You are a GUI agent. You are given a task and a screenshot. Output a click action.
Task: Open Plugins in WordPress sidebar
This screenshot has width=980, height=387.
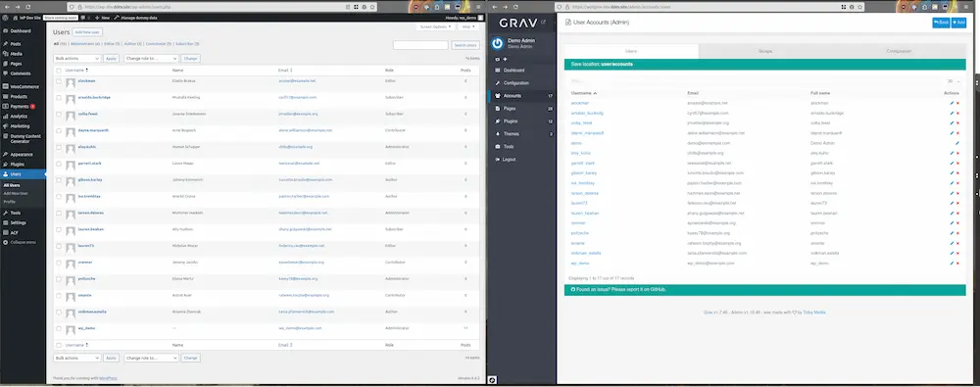[18, 164]
